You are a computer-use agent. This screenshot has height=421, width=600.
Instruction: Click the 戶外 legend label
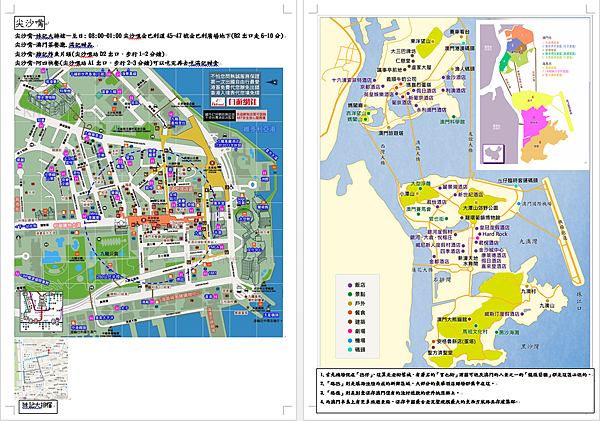(360, 303)
